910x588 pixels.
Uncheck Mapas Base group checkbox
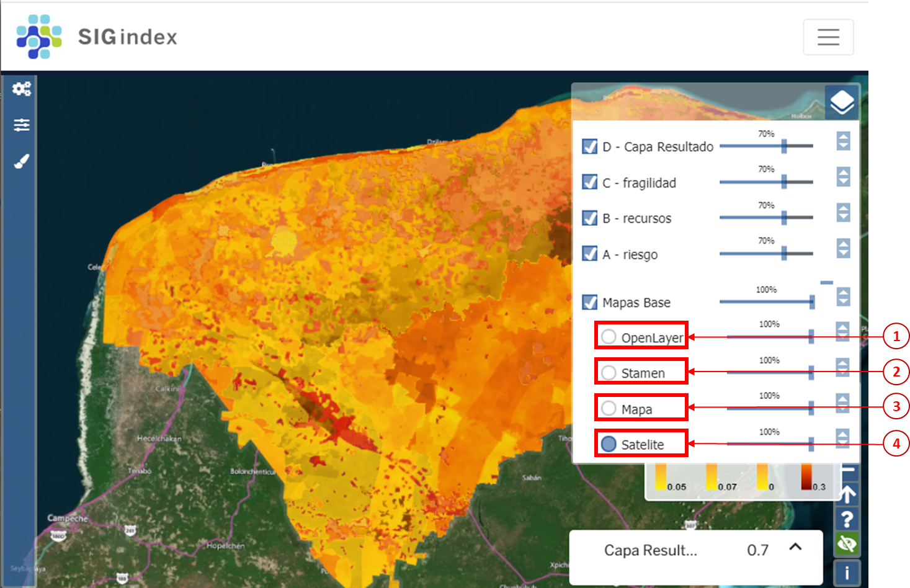point(590,302)
